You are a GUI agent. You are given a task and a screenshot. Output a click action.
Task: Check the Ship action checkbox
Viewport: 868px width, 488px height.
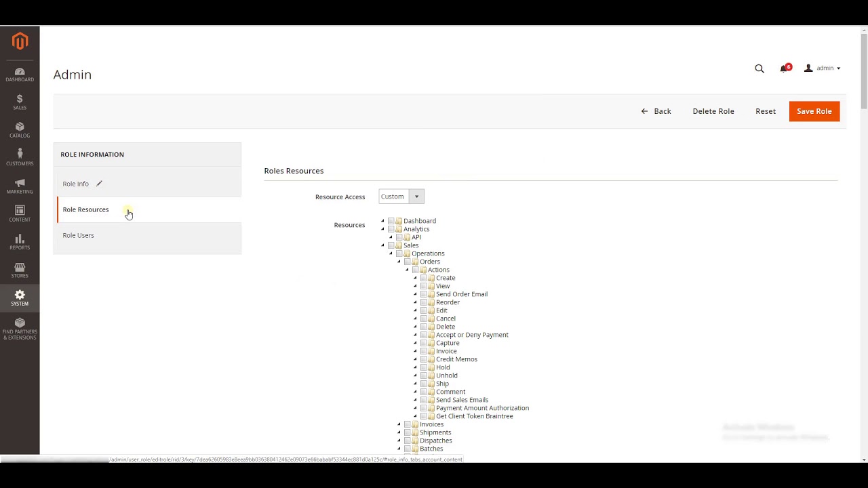click(x=423, y=384)
